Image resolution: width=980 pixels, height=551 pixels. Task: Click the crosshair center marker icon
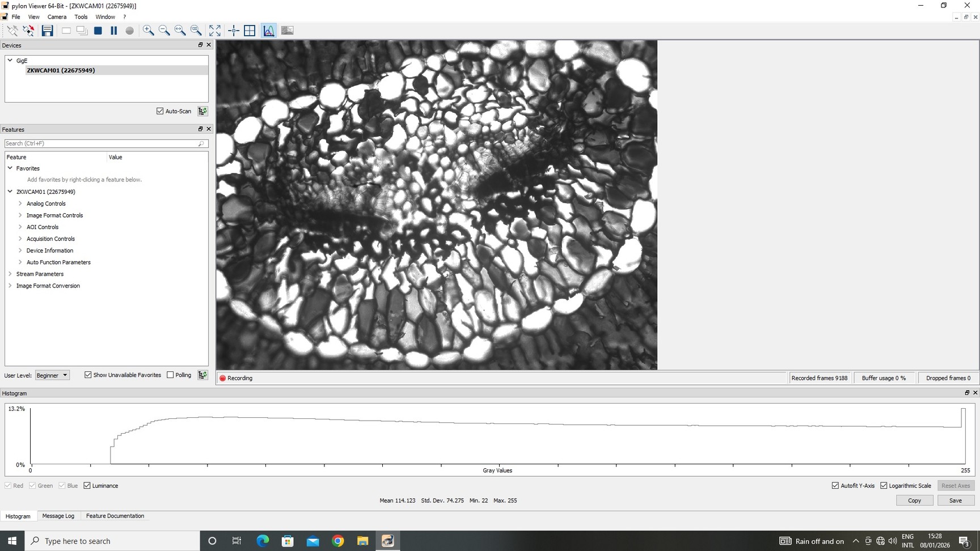[233, 31]
